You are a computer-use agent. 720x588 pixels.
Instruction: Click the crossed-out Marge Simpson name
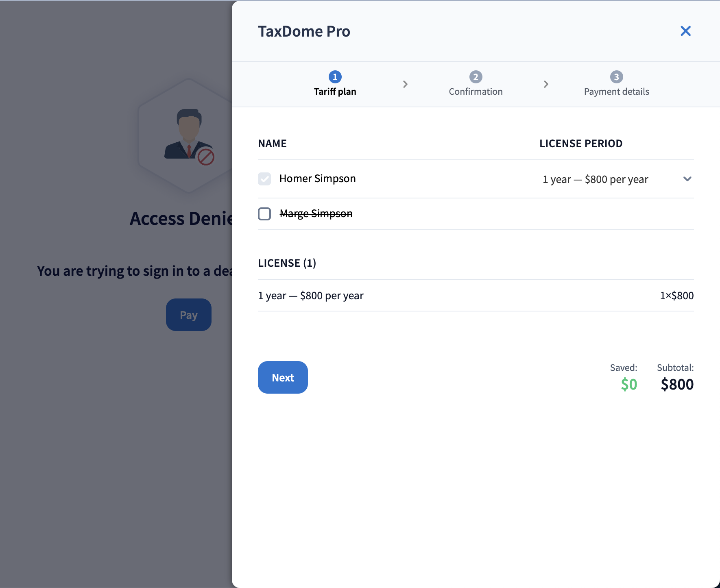click(316, 214)
